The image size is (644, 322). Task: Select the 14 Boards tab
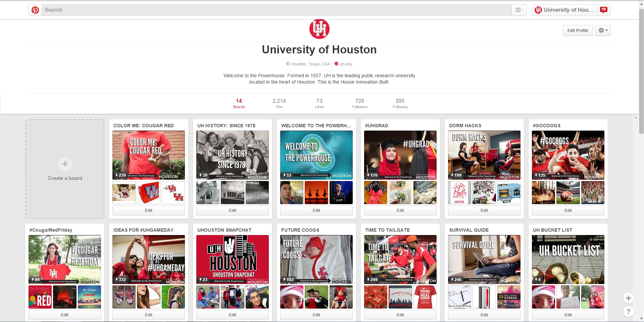pos(239,103)
